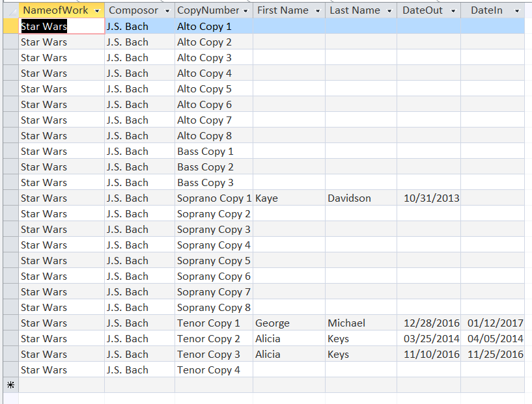Viewport: 532px width, 404px height.
Task: Click the 11/25/2016 DateIn cell
Action: pyautogui.click(x=493, y=354)
